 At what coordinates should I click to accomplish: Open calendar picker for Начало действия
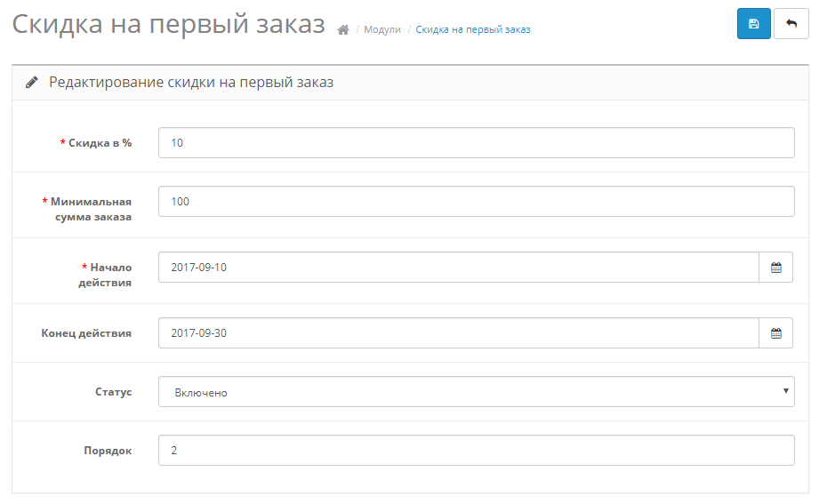click(775, 268)
